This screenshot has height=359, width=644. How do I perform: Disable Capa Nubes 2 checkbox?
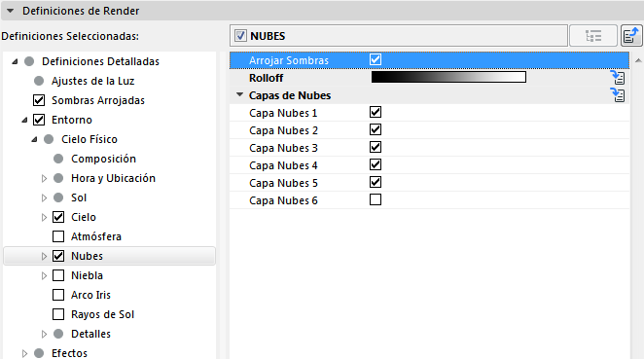pyautogui.click(x=376, y=129)
